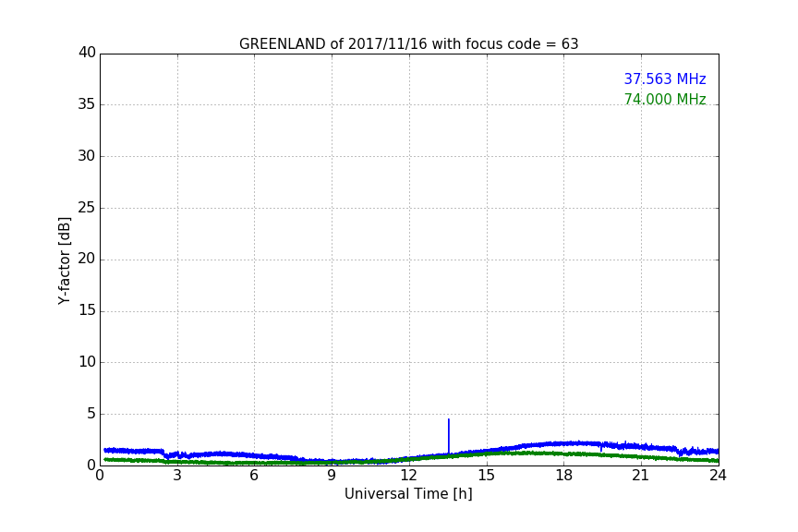Click the y-axis tick label '40'
798x532 pixels.
pos(87,53)
